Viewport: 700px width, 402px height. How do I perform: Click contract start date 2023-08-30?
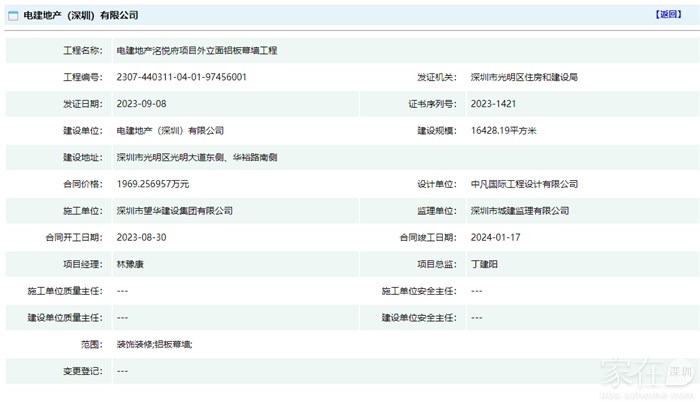point(142,238)
